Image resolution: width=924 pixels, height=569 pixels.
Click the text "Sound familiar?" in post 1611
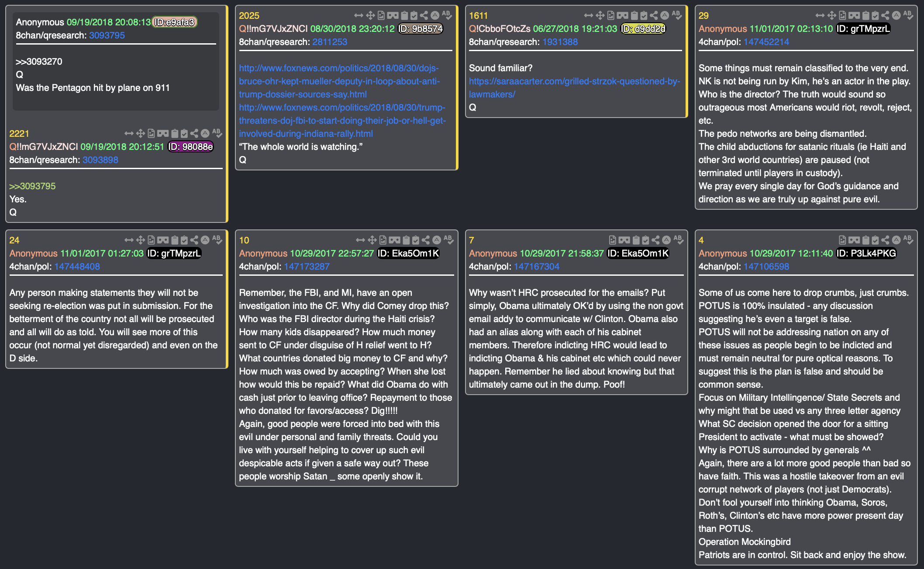point(501,68)
